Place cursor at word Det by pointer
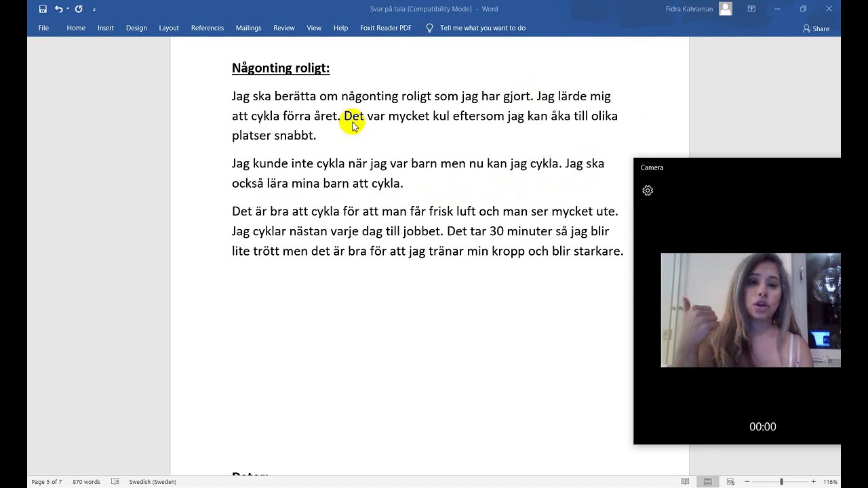 [353, 116]
